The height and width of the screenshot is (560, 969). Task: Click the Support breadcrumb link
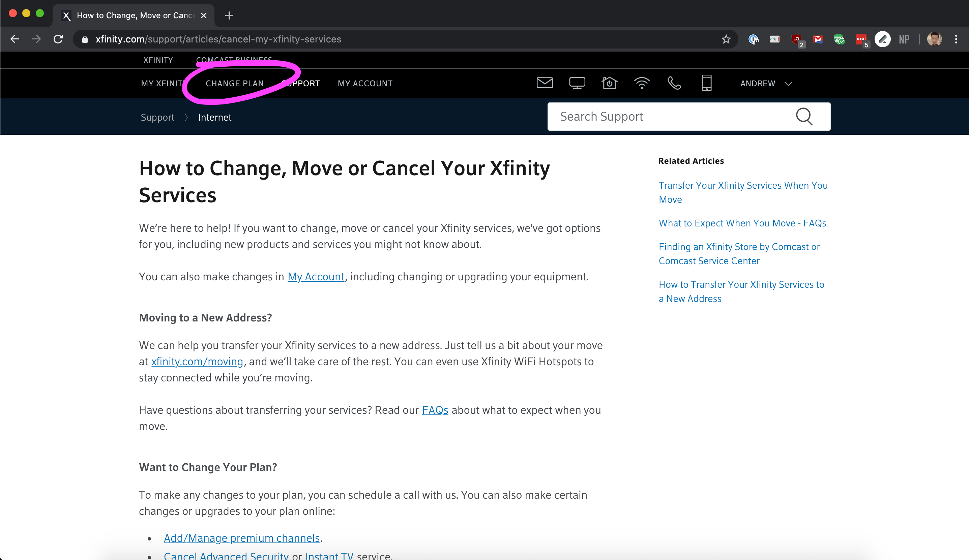[x=157, y=117]
